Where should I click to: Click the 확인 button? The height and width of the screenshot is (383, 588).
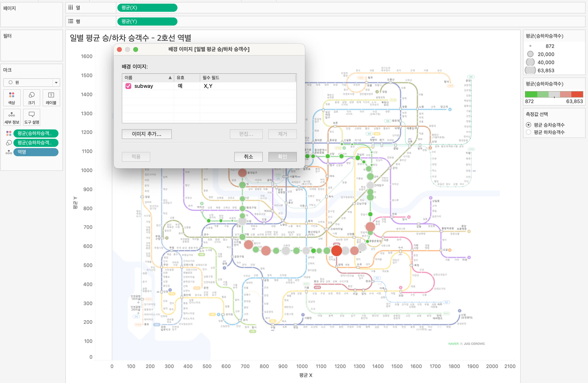[x=282, y=157]
